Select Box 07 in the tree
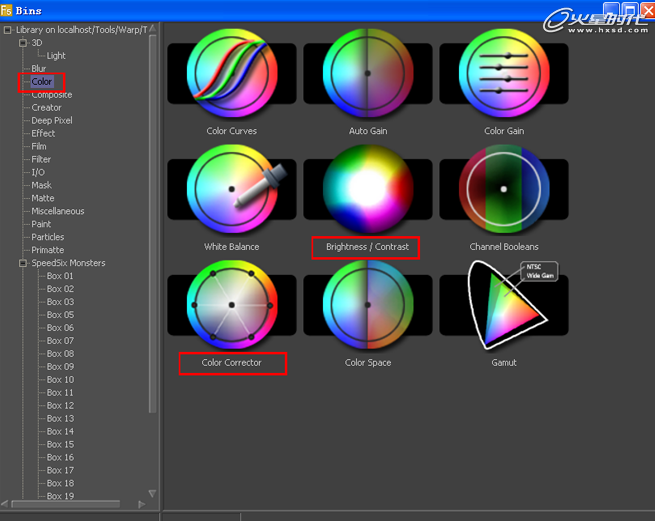This screenshot has width=655, height=521. pos(60,341)
